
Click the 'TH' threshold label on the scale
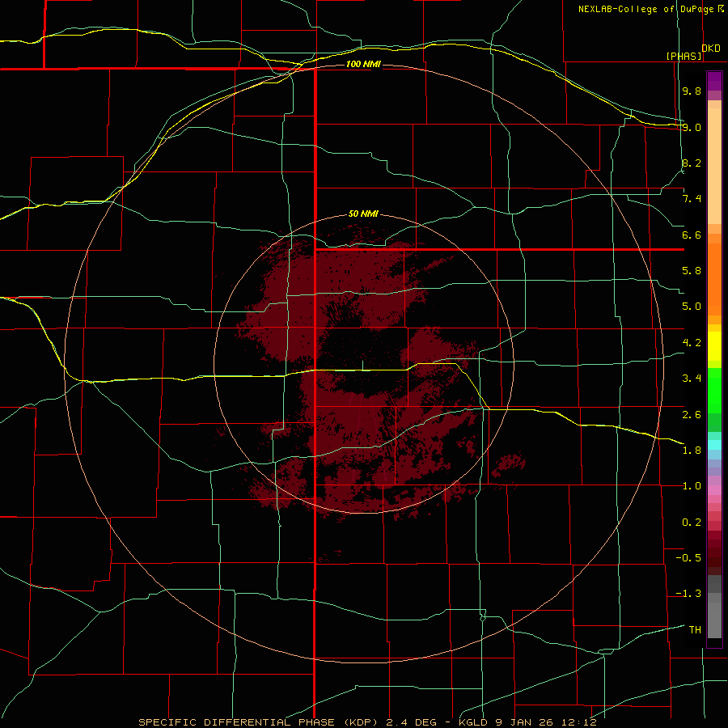695,630
